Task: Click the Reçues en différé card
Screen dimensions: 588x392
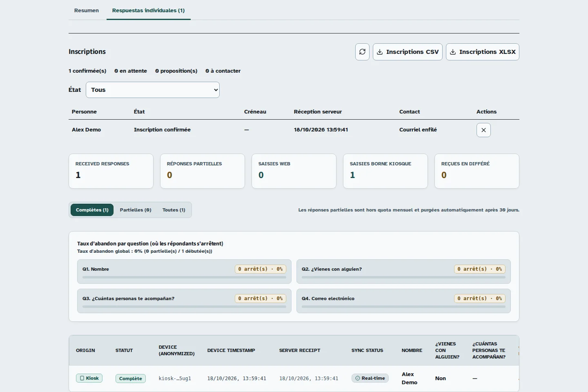Action: [477, 171]
